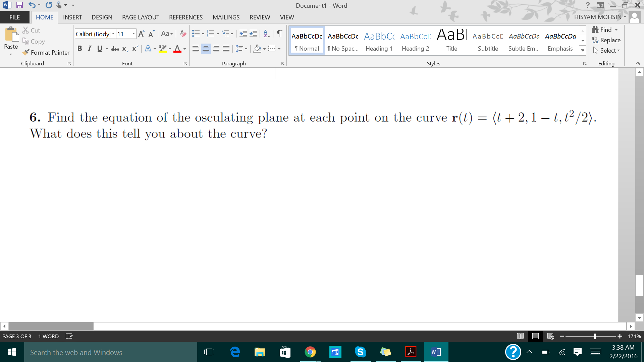The width and height of the screenshot is (644, 362).
Task: Click the Sort icon in Paragraph group
Action: click(267, 34)
